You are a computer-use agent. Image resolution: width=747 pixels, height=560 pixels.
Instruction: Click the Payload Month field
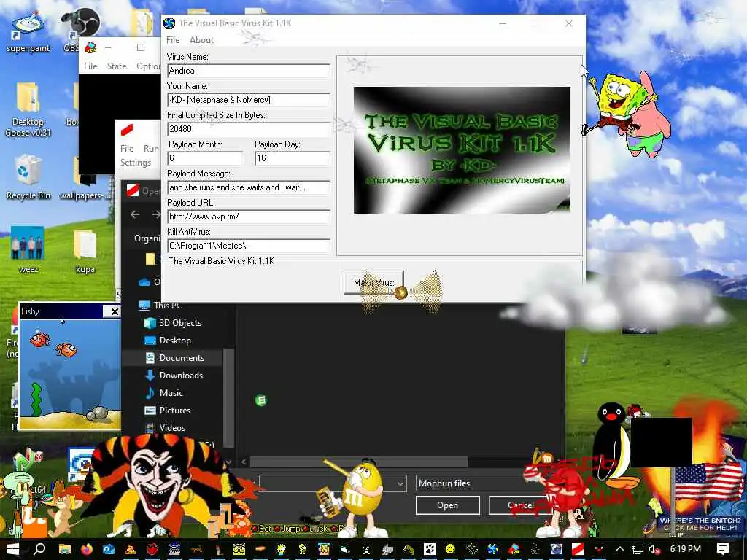click(x=205, y=158)
